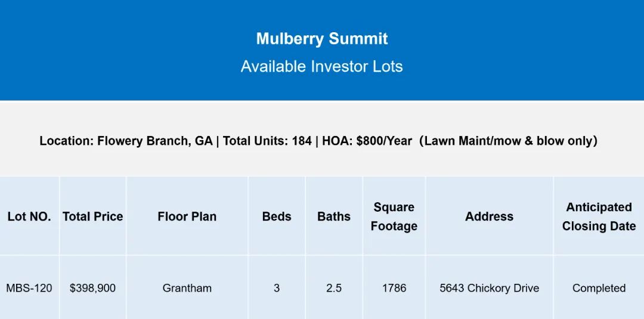
Task: Click the Location Flowery Branch info line
Action: [318, 141]
